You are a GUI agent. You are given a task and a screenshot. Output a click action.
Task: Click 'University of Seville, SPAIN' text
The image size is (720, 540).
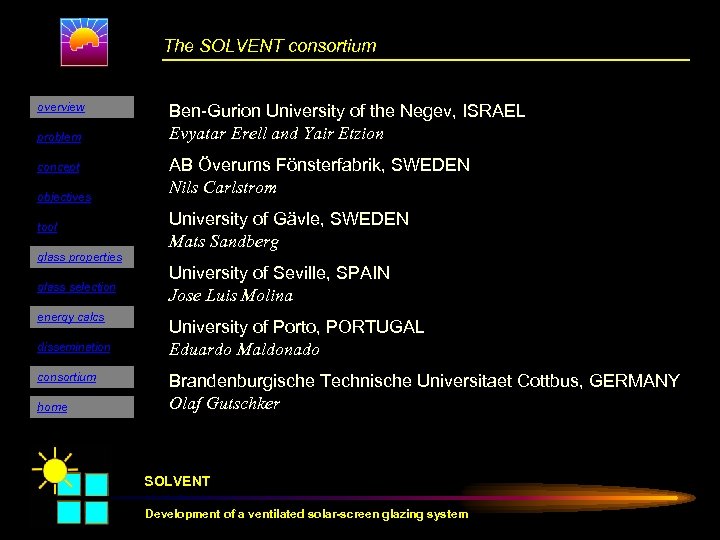(279, 273)
